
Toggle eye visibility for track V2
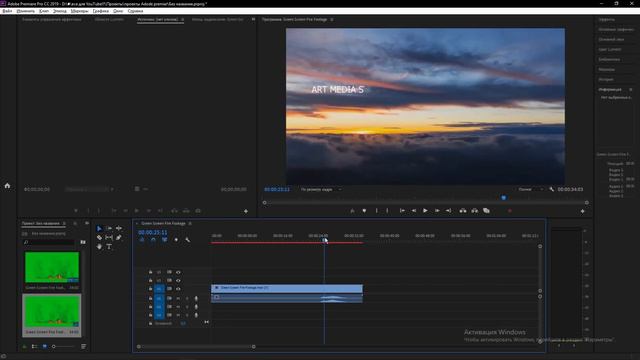178,280
